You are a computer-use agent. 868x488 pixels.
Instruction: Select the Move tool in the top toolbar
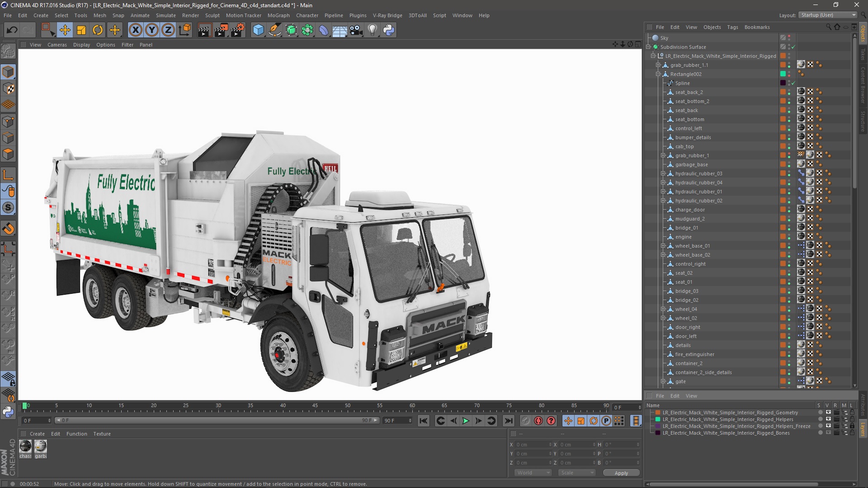(x=65, y=30)
